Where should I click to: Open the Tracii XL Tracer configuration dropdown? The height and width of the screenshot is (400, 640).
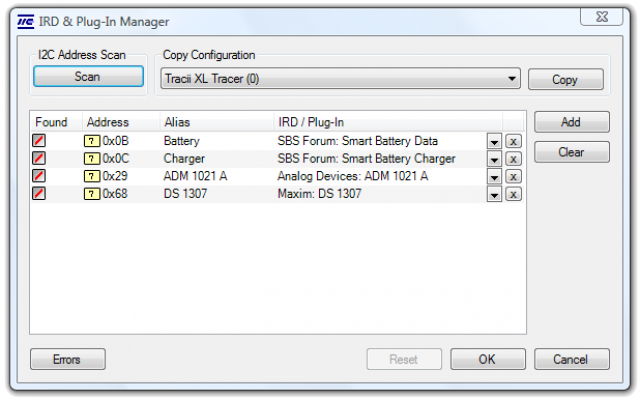click(x=512, y=79)
